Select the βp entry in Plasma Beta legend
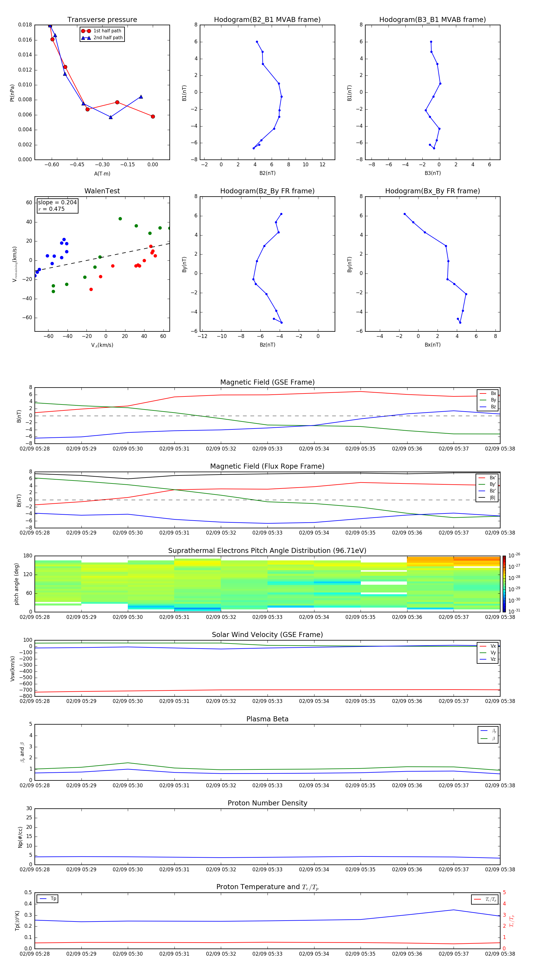 pyautogui.click(x=488, y=731)
